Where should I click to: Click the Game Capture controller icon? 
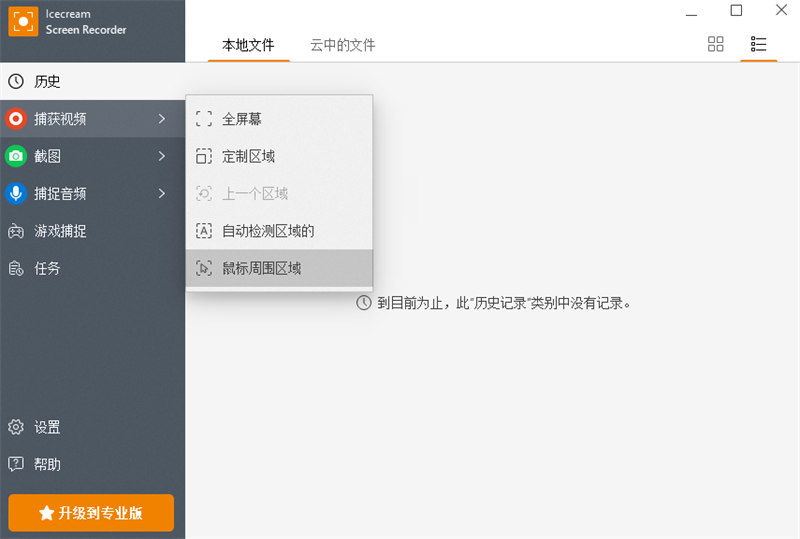click(16, 231)
